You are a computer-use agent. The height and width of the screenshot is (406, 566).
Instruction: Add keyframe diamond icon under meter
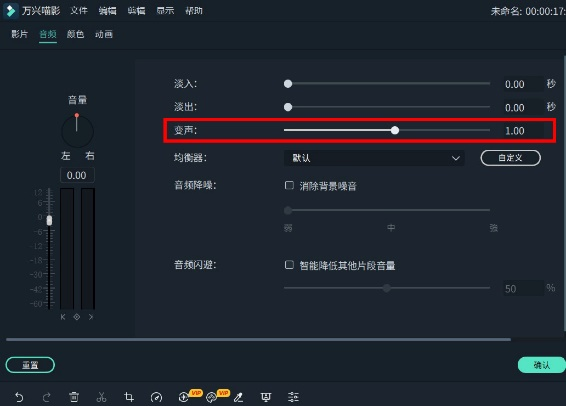pos(77,317)
